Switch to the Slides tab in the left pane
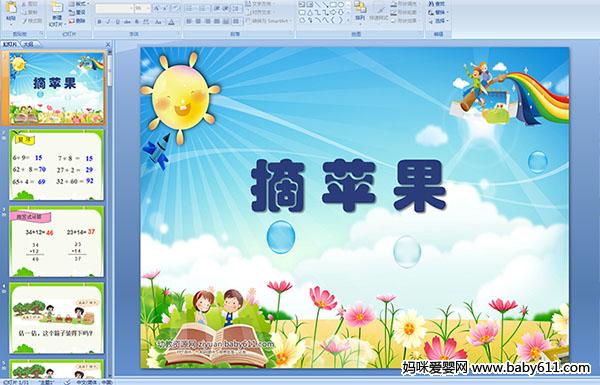This screenshot has width=600, height=385. [x=10, y=44]
